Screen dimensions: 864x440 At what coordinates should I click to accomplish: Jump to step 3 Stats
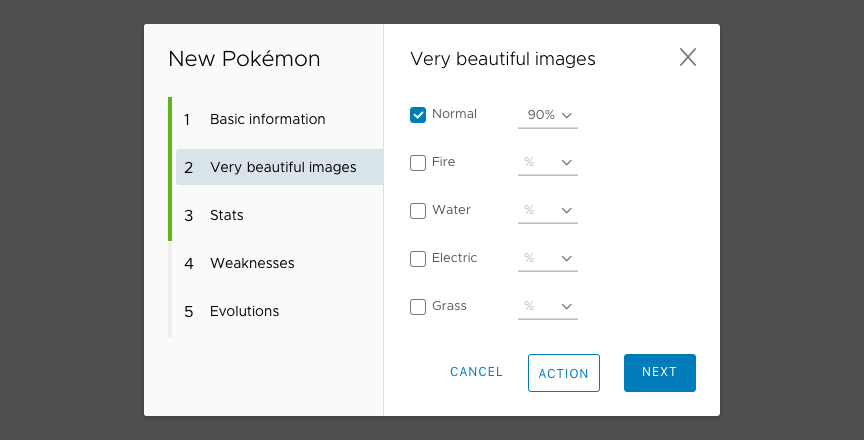pyautogui.click(x=279, y=215)
